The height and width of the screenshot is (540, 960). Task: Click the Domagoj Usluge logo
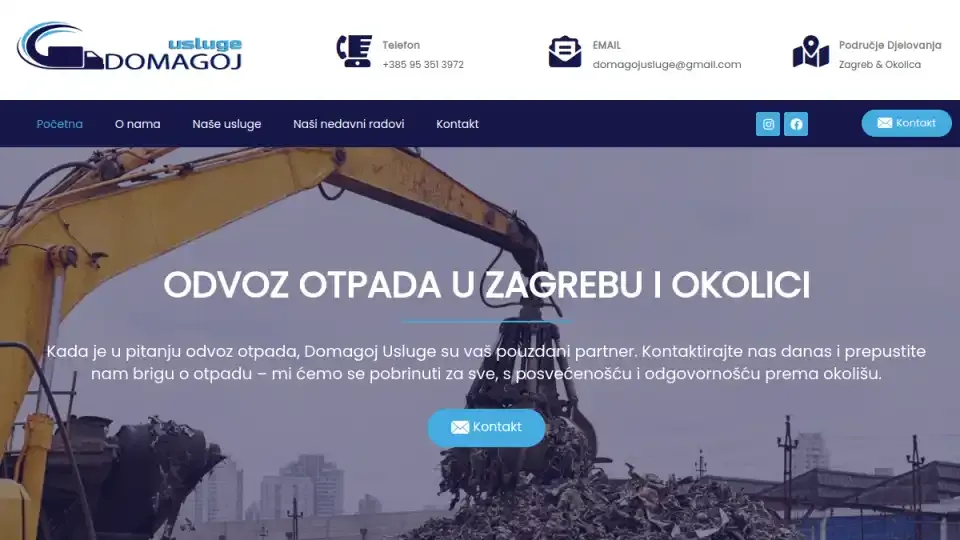click(130, 47)
